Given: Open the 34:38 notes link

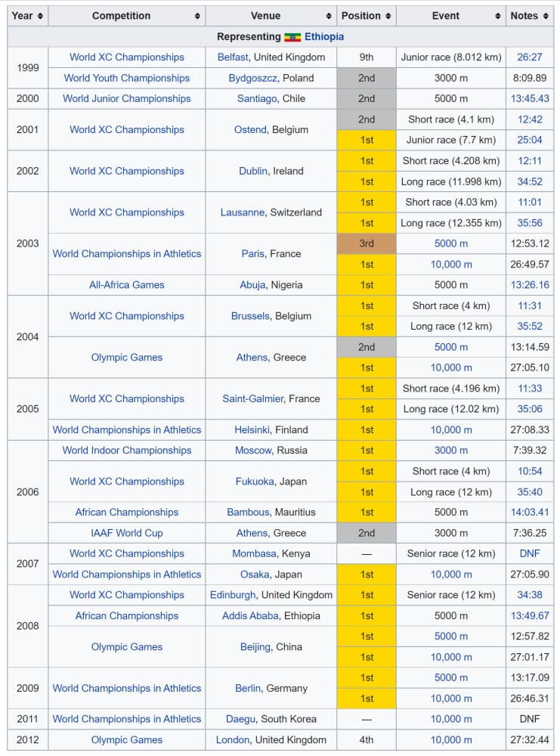Looking at the screenshot, I should (x=530, y=595).
